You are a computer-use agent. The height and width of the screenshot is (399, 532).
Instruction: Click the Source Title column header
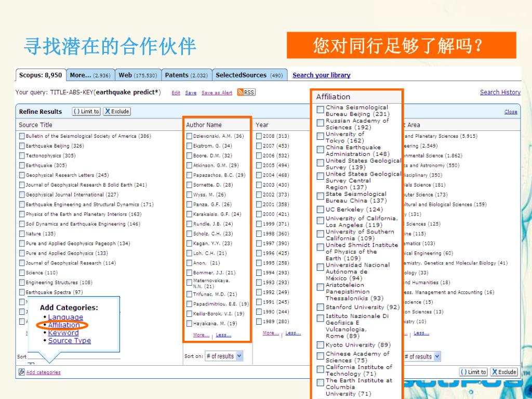(36, 125)
